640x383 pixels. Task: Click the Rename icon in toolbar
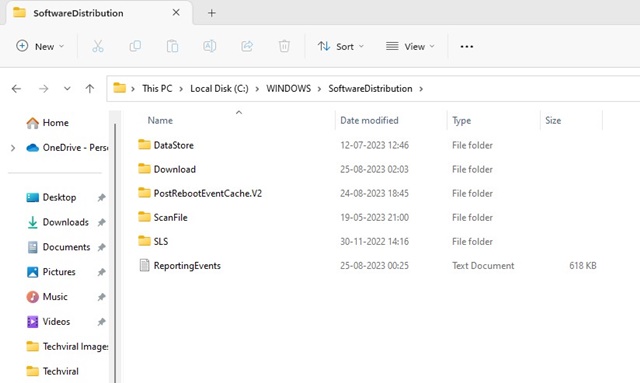click(x=209, y=46)
